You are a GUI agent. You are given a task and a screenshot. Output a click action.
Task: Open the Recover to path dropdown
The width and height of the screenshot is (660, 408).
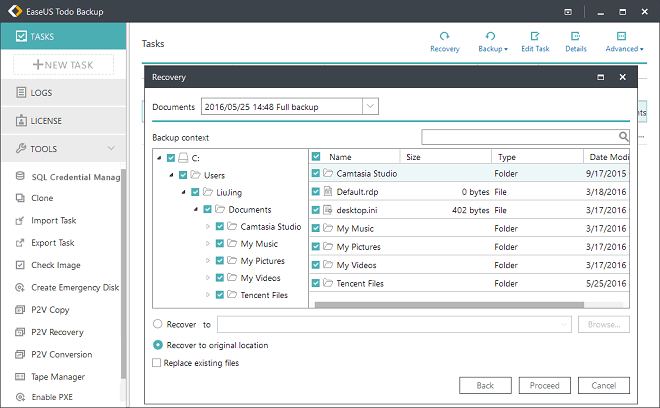pyautogui.click(x=563, y=324)
